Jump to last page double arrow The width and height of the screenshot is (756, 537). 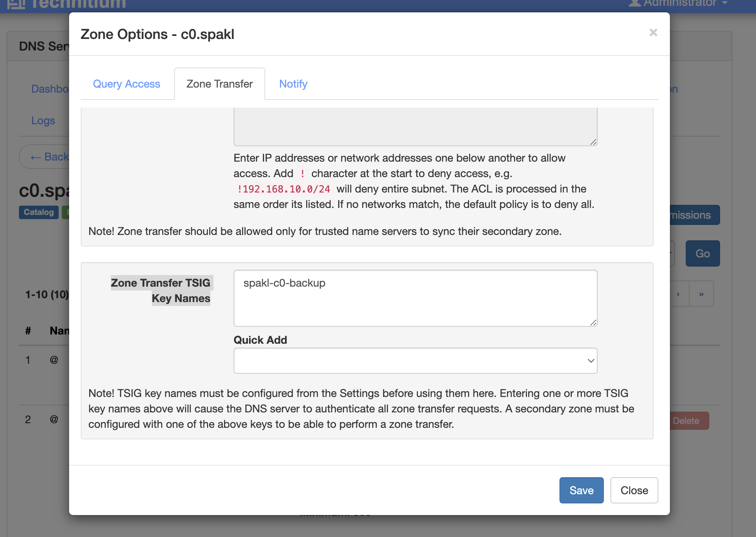(701, 294)
